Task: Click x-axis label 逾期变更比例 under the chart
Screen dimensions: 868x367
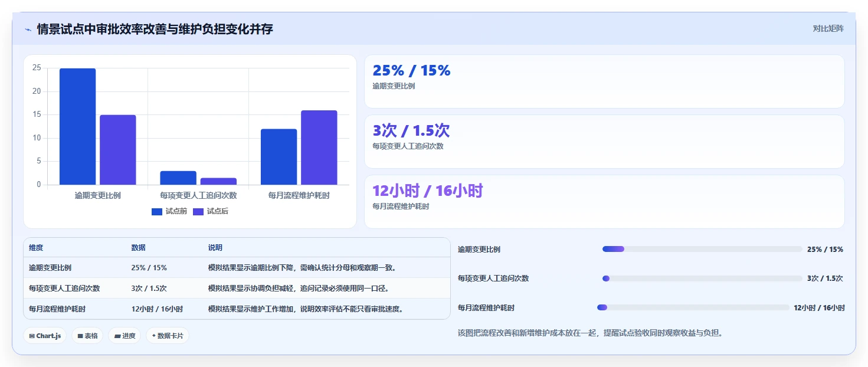Action: [98, 195]
